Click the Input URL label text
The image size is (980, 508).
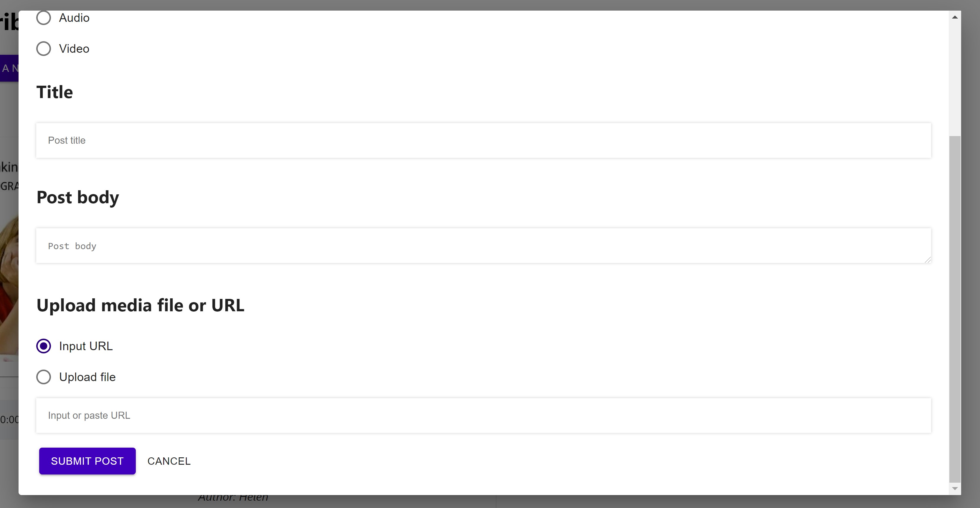(86, 346)
